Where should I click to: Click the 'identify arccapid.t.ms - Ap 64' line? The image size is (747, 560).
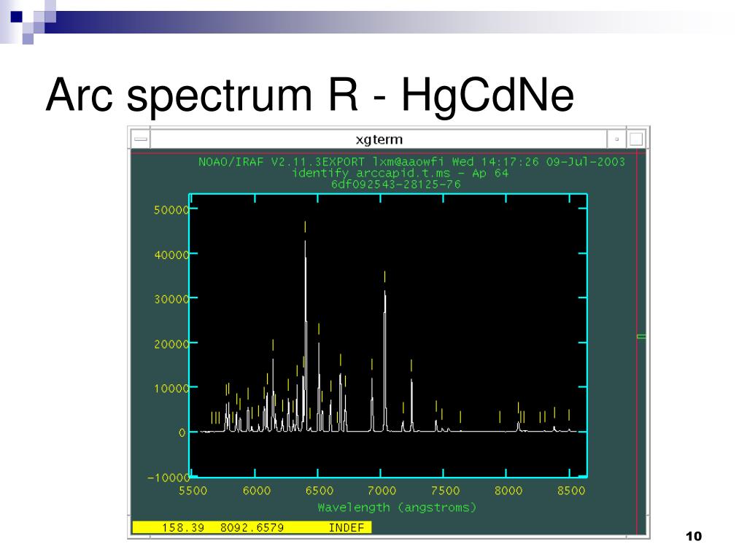(400, 173)
